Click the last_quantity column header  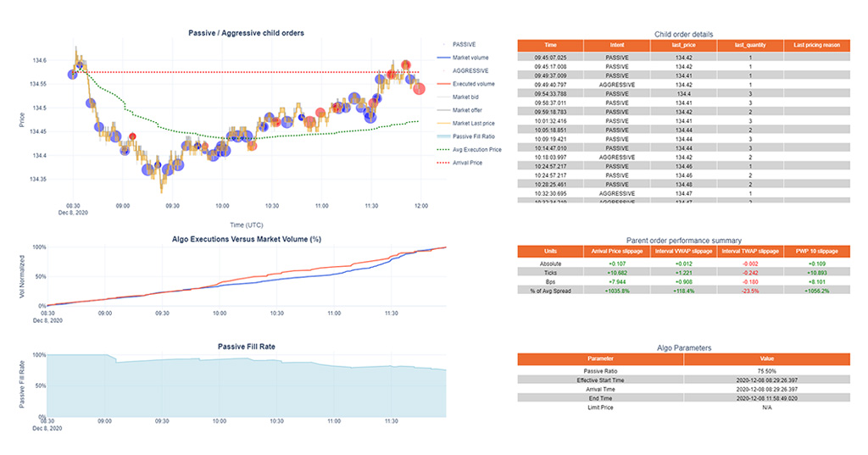click(x=750, y=45)
